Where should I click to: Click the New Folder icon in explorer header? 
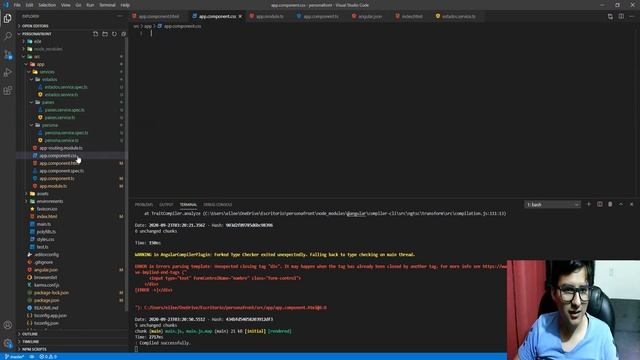click(x=105, y=34)
